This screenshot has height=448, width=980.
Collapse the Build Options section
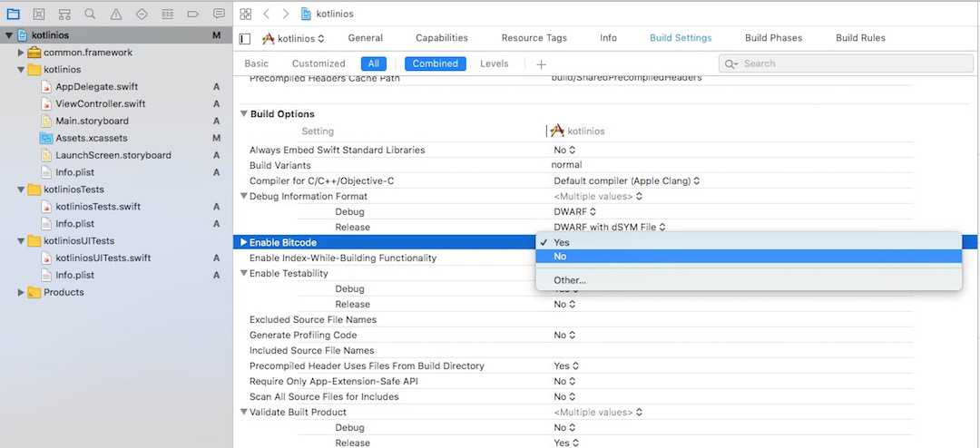pyautogui.click(x=244, y=113)
